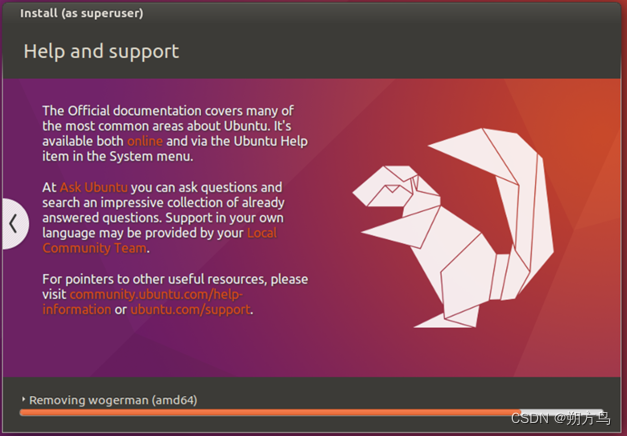Image resolution: width=627 pixels, height=436 pixels.
Task: Click the CSDN watermark text
Action: (561, 418)
